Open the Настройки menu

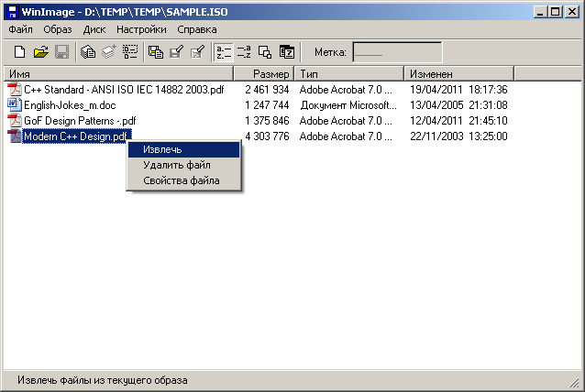(x=141, y=29)
